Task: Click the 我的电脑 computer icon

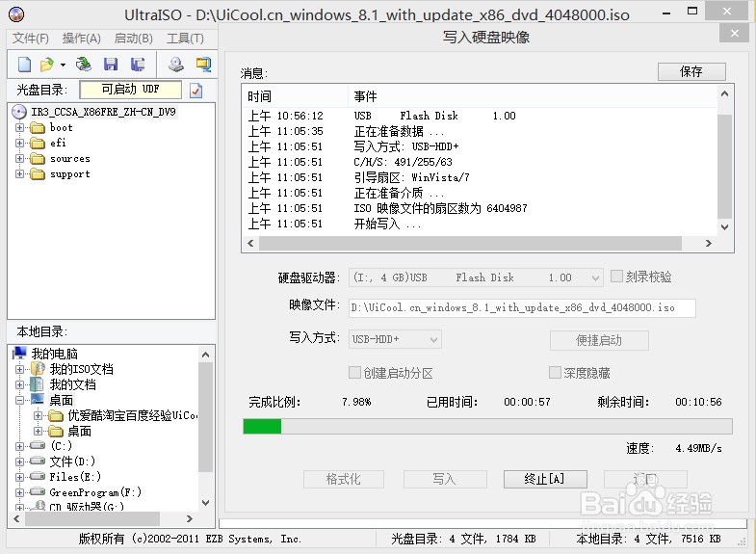Action: 20,354
